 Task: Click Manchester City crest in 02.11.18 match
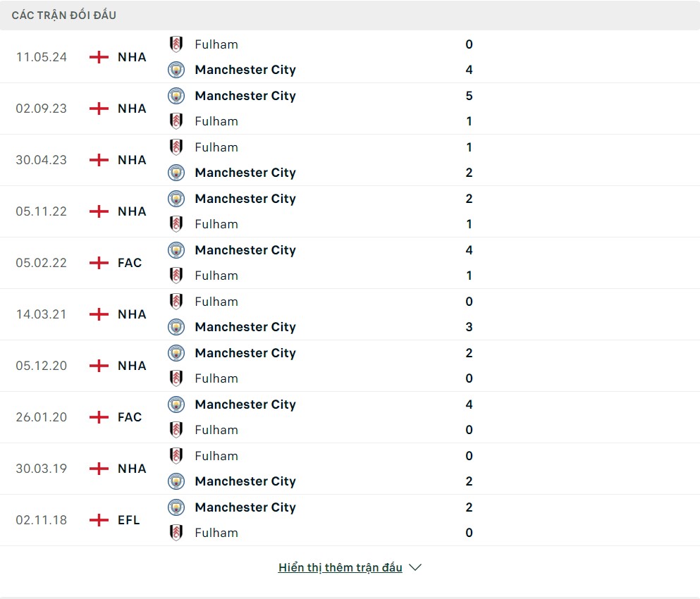tap(176, 507)
